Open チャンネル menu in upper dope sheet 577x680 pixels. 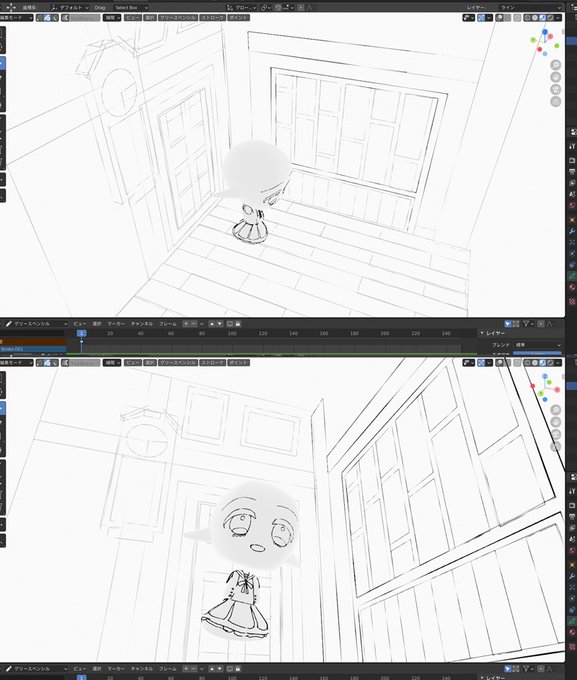click(142, 324)
